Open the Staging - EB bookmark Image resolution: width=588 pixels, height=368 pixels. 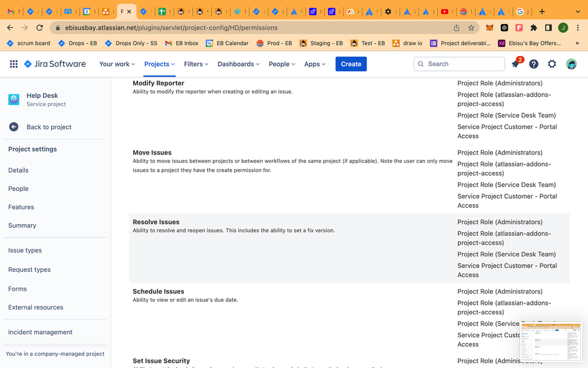pyautogui.click(x=321, y=43)
